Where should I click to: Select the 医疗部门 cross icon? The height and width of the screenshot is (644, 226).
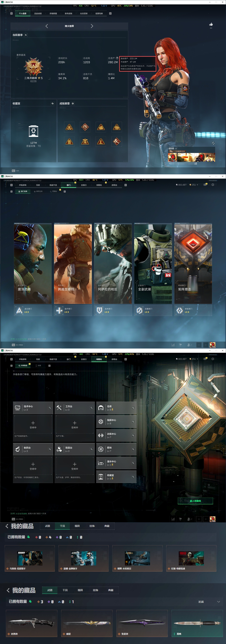pos(59,310)
